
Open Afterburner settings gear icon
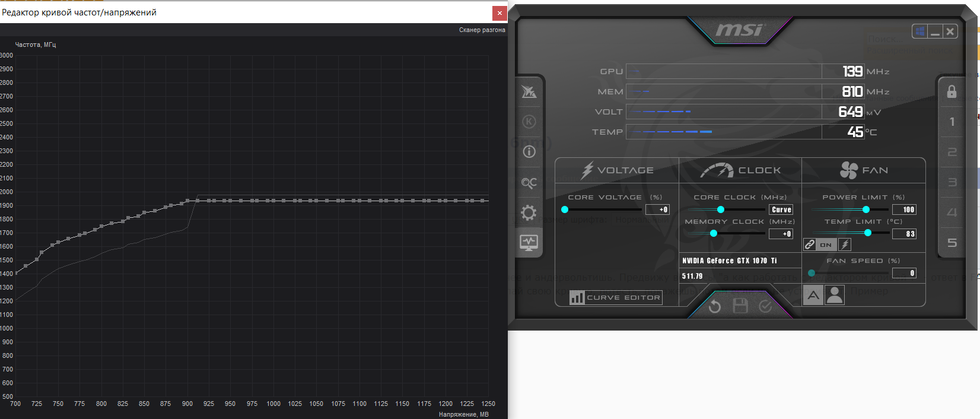click(x=529, y=212)
